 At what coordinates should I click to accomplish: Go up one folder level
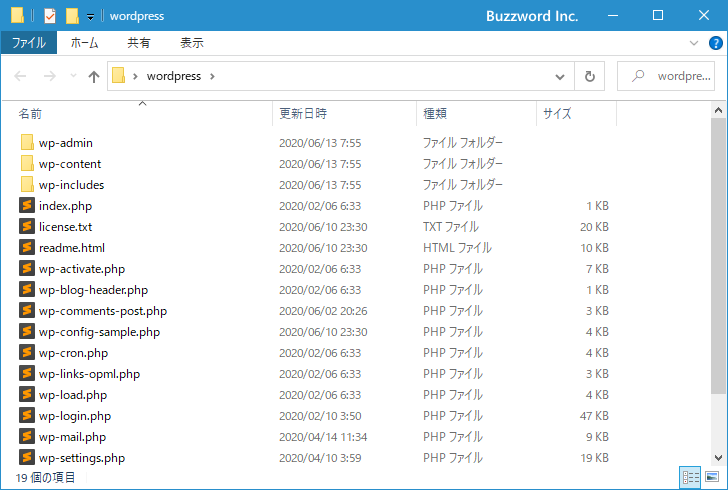(x=94, y=76)
